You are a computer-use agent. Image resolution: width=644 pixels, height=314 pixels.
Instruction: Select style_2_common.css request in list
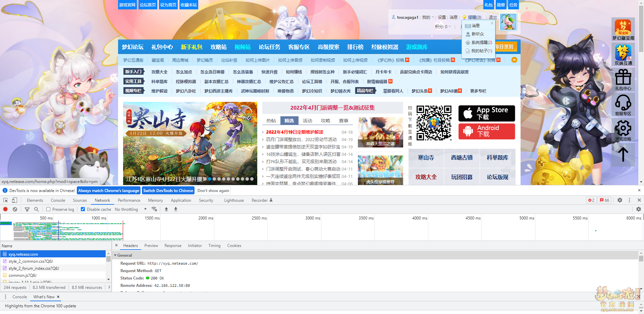[31, 261]
